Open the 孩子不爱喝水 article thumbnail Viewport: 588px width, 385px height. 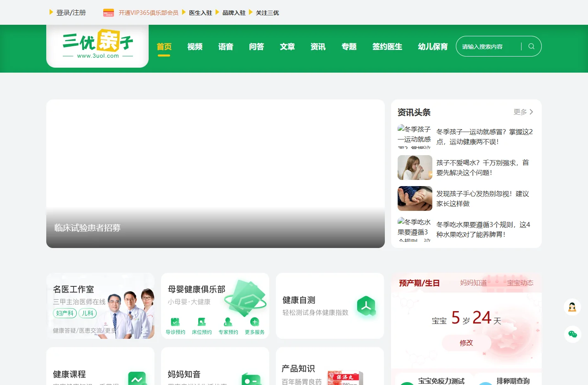tap(415, 168)
